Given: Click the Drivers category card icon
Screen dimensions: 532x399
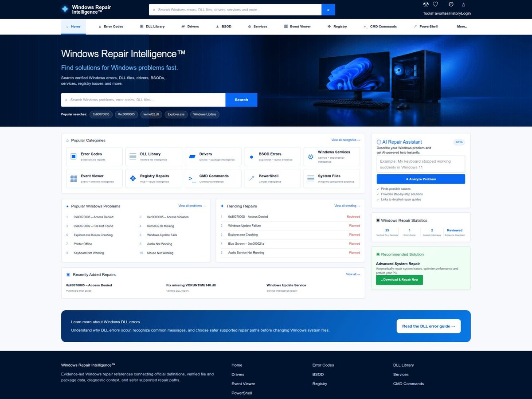Looking at the screenshot, I should tap(192, 156).
